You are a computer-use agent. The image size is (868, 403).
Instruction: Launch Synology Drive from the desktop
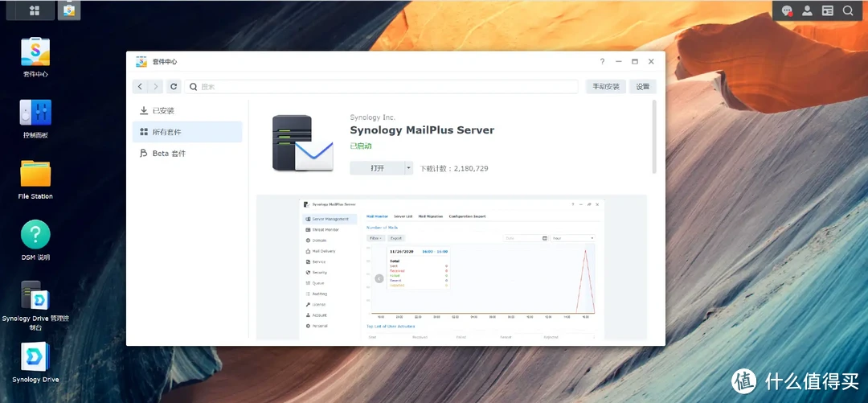tap(35, 358)
